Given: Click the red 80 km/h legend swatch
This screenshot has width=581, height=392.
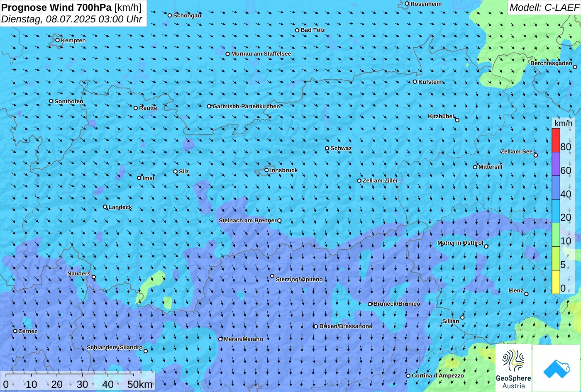Looking at the screenshot, I should tap(556, 140).
